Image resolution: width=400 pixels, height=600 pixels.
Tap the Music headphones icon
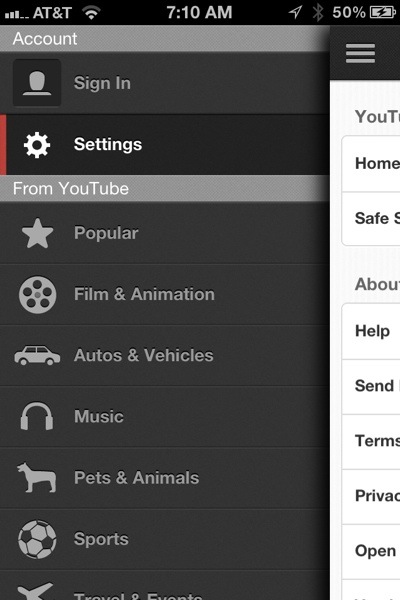point(37,416)
